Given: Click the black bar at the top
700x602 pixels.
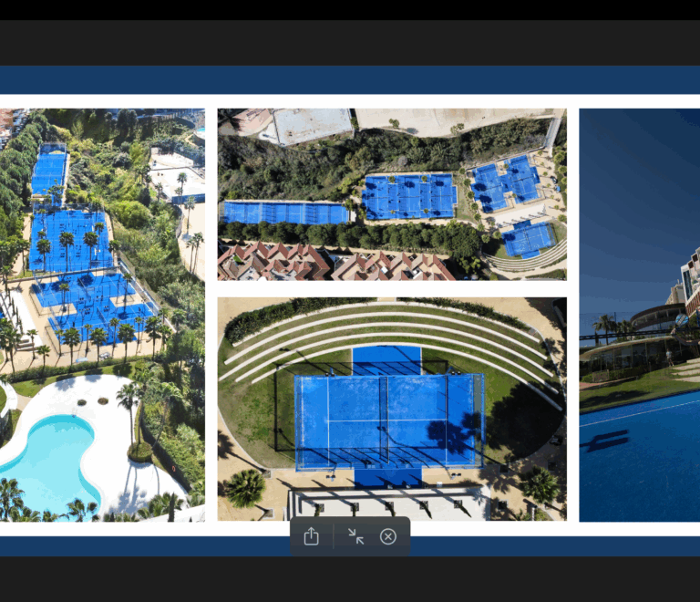Looking at the screenshot, I should coord(350,10).
